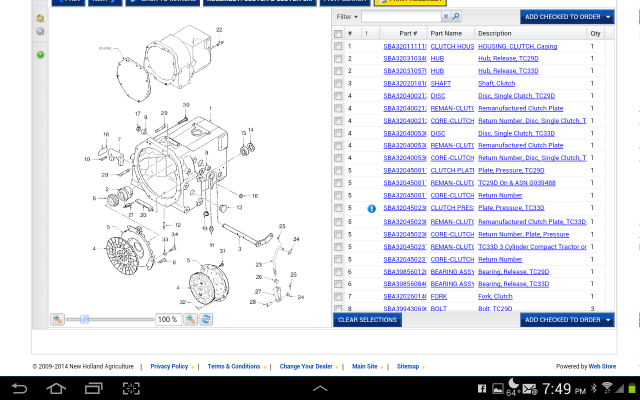The height and width of the screenshot is (400, 640).
Task: Reset the diagram view with refresh icon
Action: [206, 319]
